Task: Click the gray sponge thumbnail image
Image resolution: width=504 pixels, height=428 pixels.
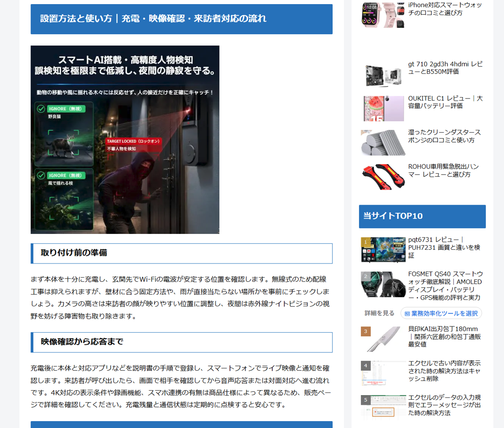Action: (x=383, y=142)
